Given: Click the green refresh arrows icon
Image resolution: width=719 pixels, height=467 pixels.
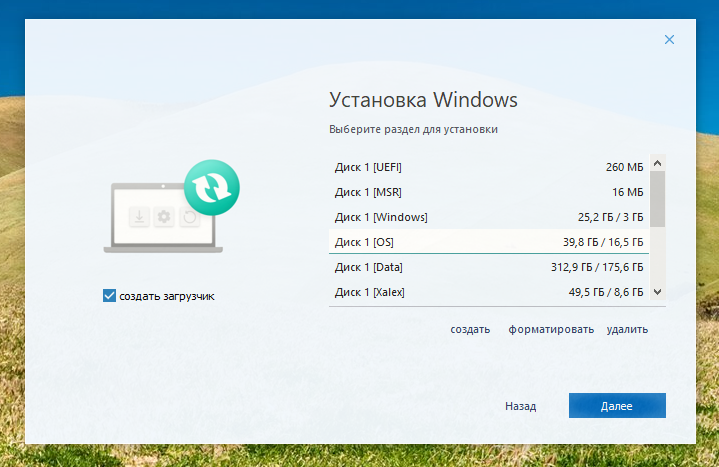Looking at the screenshot, I should pos(212,186).
